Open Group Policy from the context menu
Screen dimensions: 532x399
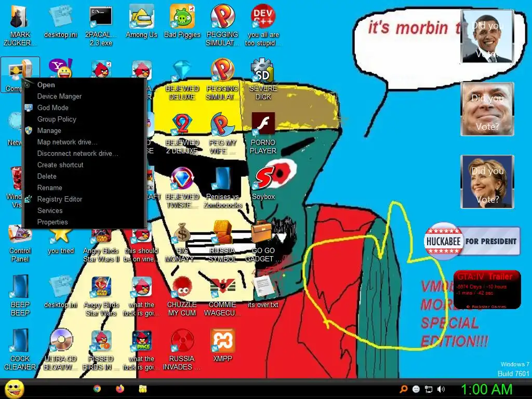[84, 119]
